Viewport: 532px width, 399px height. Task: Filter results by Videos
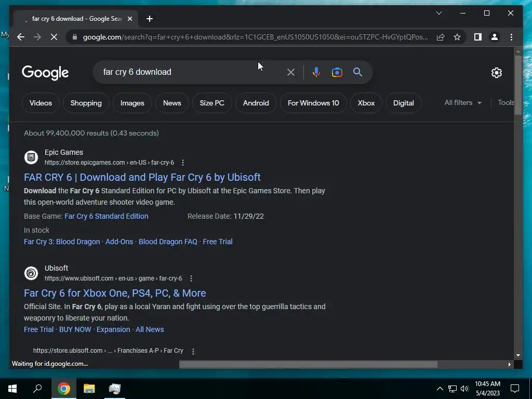tap(41, 103)
